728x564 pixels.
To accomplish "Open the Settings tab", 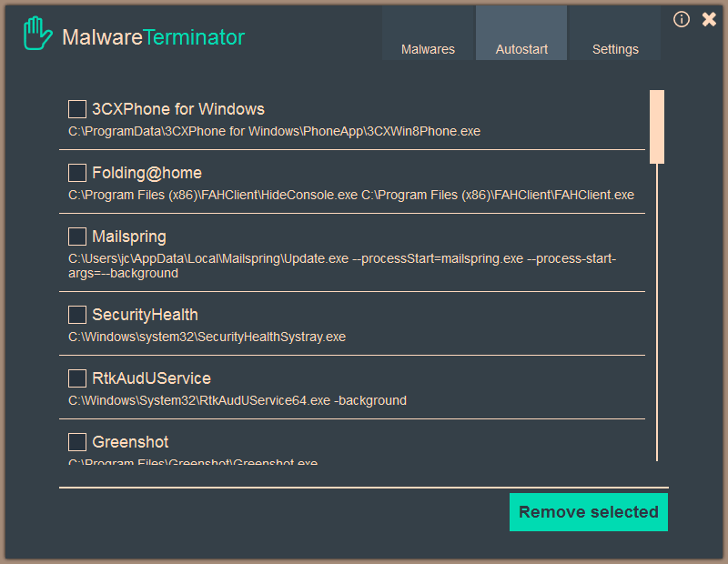I will click(x=615, y=49).
